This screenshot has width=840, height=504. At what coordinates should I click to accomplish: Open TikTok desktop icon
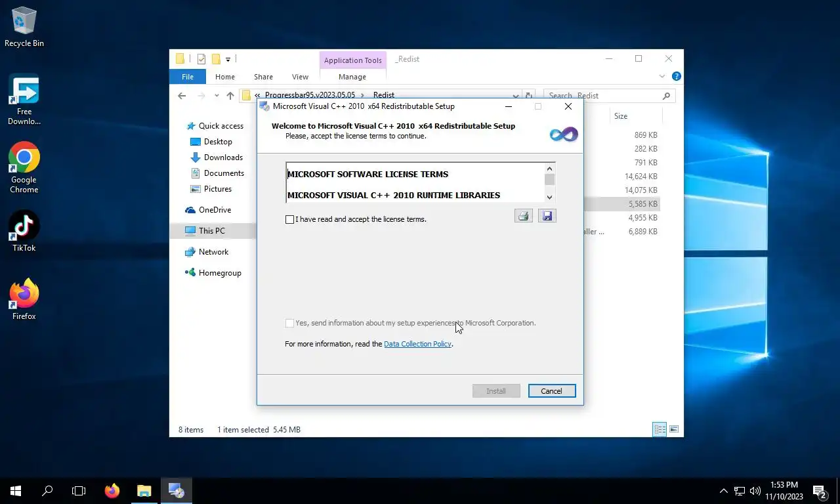(24, 231)
